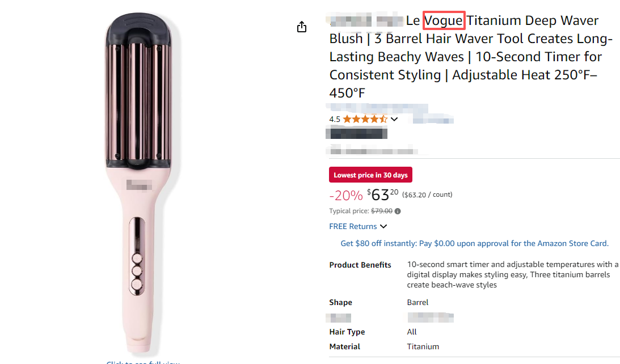Click the -20% discount percentage
620x364 pixels.
(345, 196)
